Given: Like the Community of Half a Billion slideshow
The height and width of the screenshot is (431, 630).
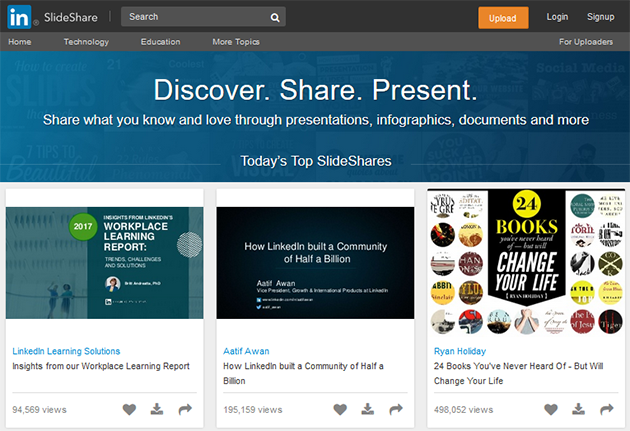Looking at the screenshot, I should point(340,409).
